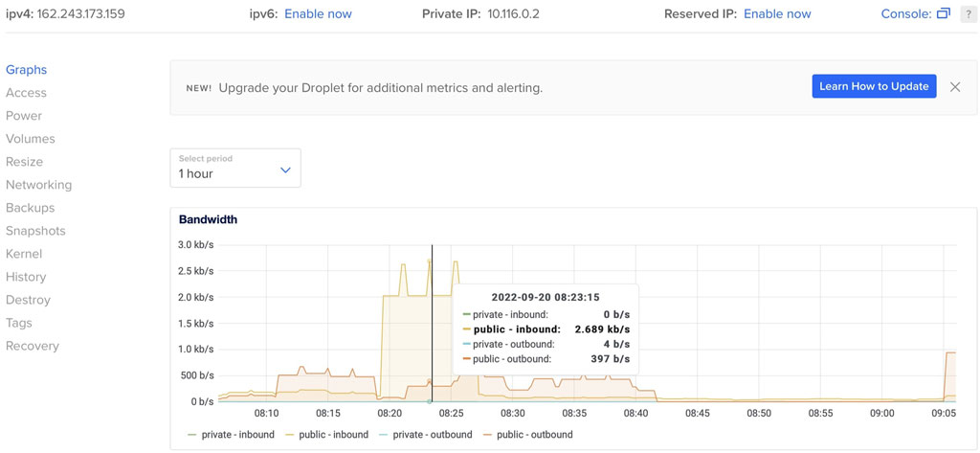Enable Reserved IP via Enable now link

pos(777,13)
